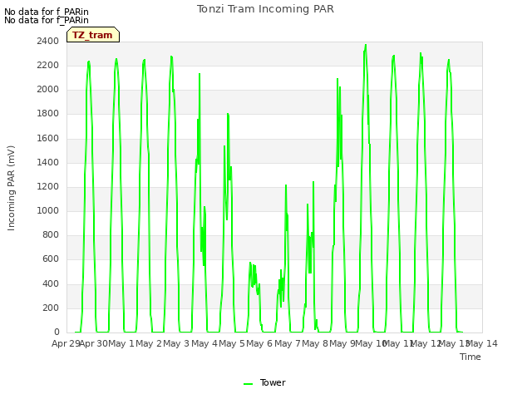Click the 'May 2' x-axis date label
The height and width of the screenshot is (399, 532).
pyautogui.click(x=149, y=343)
